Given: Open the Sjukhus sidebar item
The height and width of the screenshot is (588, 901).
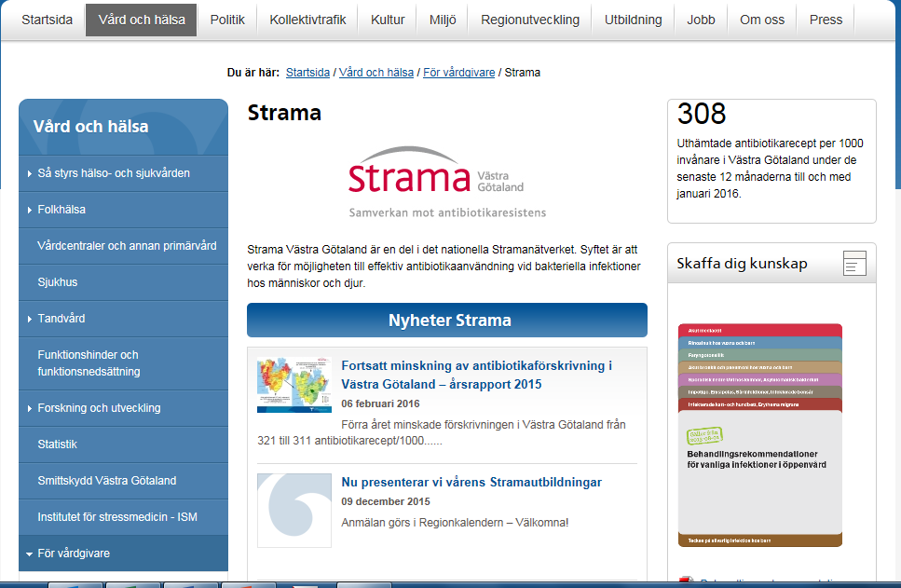Looking at the screenshot, I should 123,282.
